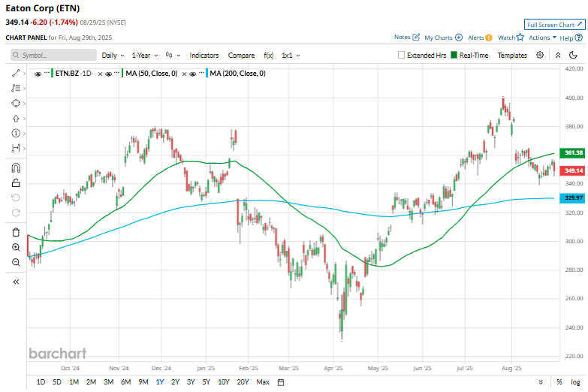Toggle percent scale button
This screenshot has width=588, height=392.
pyautogui.click(x=559, y=382)
